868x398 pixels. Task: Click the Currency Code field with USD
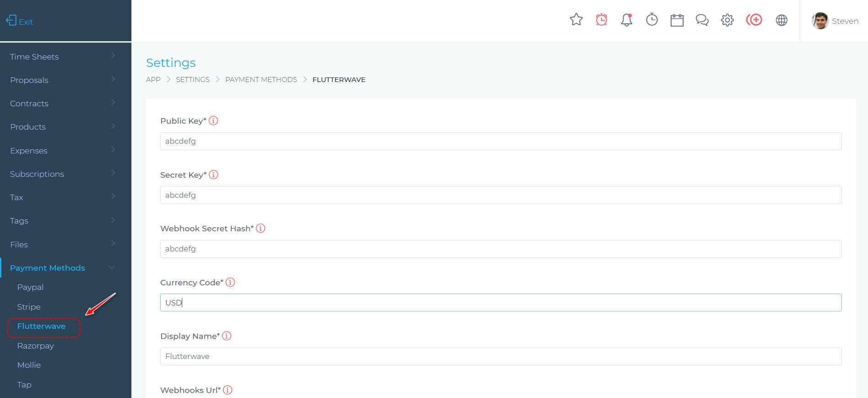[501, 303]
